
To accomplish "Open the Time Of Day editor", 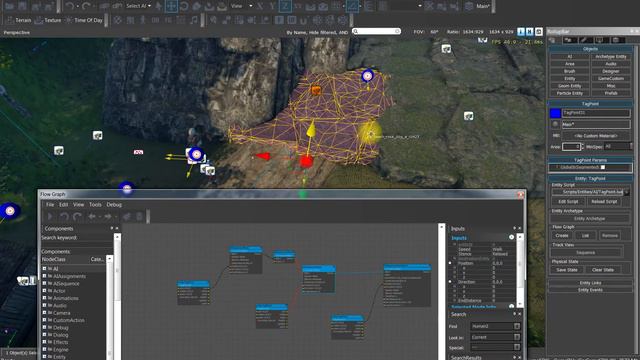I will tap(84, 20).
